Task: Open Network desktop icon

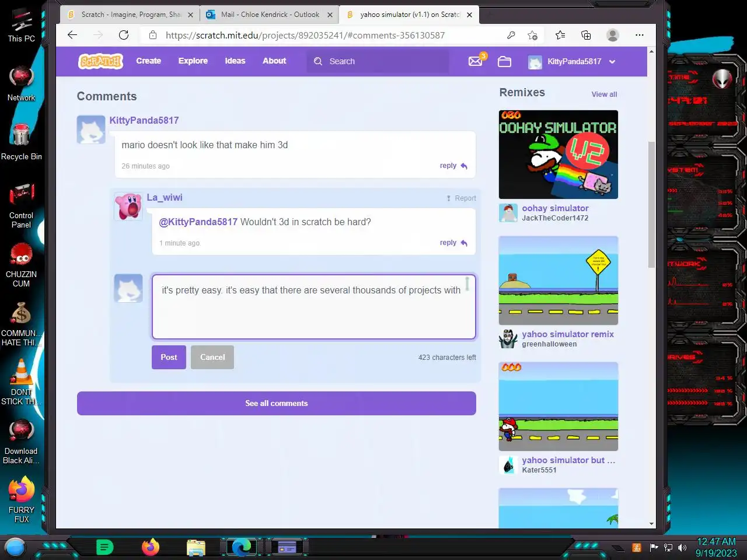Action: point(22,85)
